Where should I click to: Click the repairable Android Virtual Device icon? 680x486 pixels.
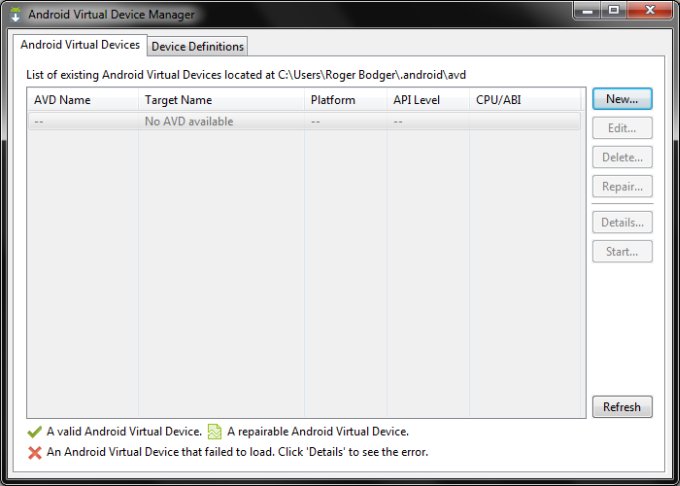click(214, 431)
